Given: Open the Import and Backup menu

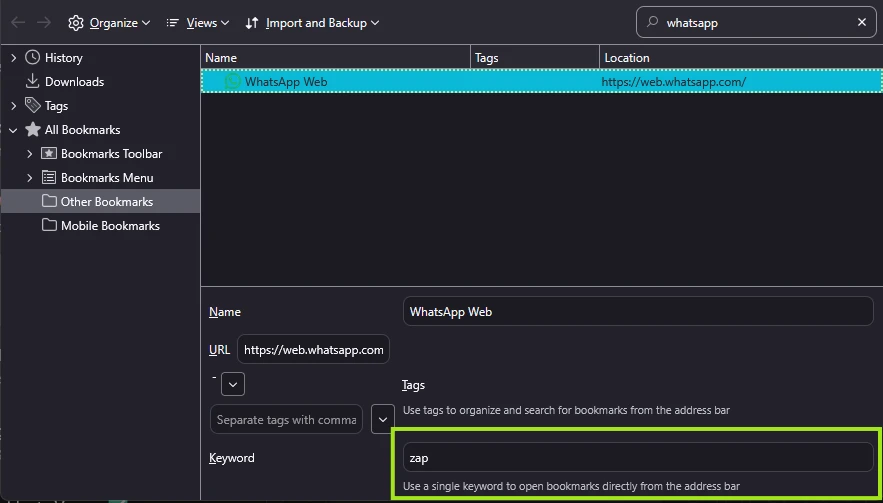Looking at the screenshot, I should pos(313,23).
